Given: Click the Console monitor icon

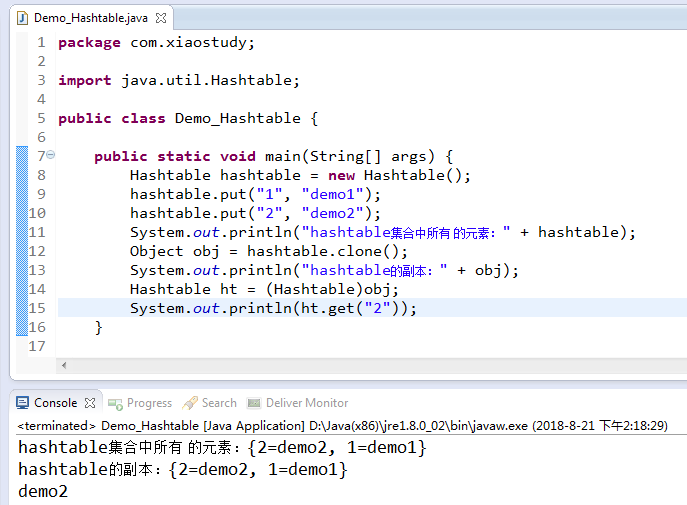Looking at the screenshot, I should (22, 403).
